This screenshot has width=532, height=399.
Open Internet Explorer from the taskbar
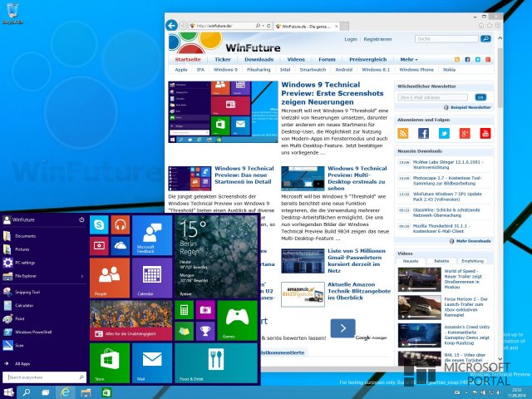tap(65, 392)
